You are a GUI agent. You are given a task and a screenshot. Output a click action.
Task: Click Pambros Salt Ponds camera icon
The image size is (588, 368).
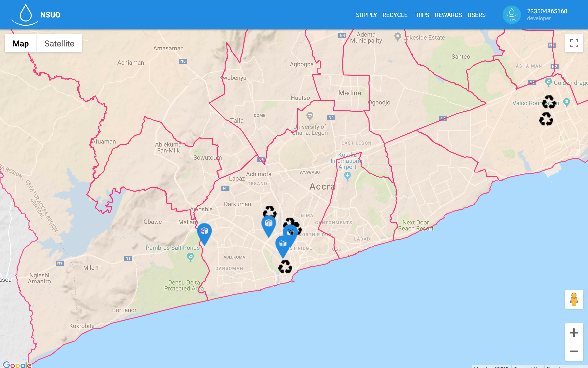click(190, 256)
